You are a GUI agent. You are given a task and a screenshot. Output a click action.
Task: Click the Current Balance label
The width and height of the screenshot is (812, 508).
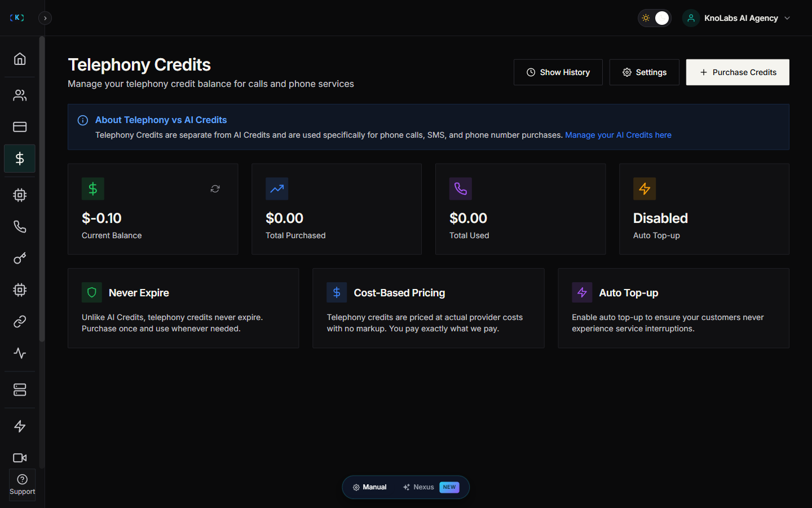click(112, 235)
